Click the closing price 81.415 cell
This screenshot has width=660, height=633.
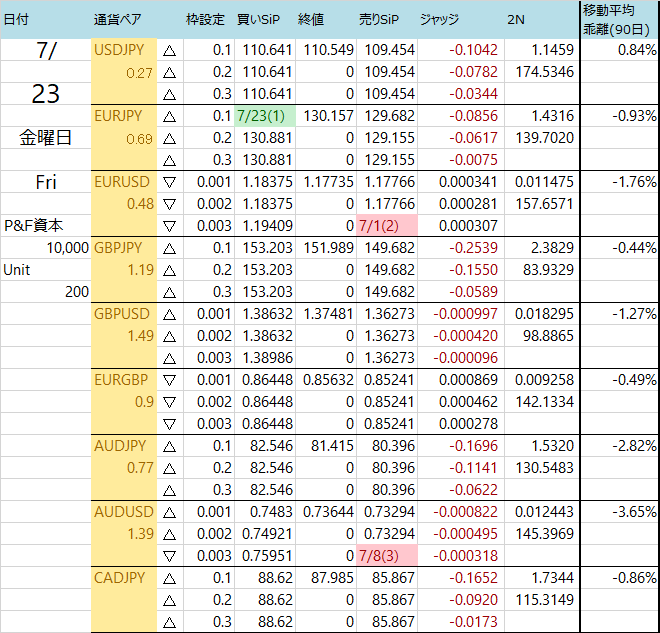point(326,446)
